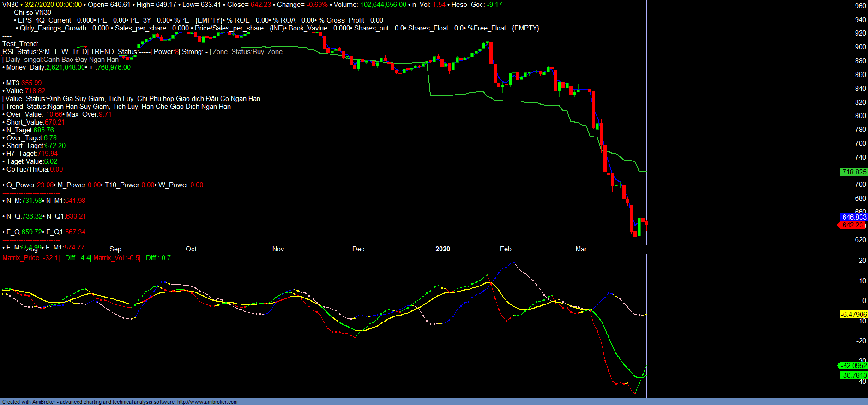
Task: Open the amibroker.com link in footer
Action: pyautogui.click(x=207, y=402)
